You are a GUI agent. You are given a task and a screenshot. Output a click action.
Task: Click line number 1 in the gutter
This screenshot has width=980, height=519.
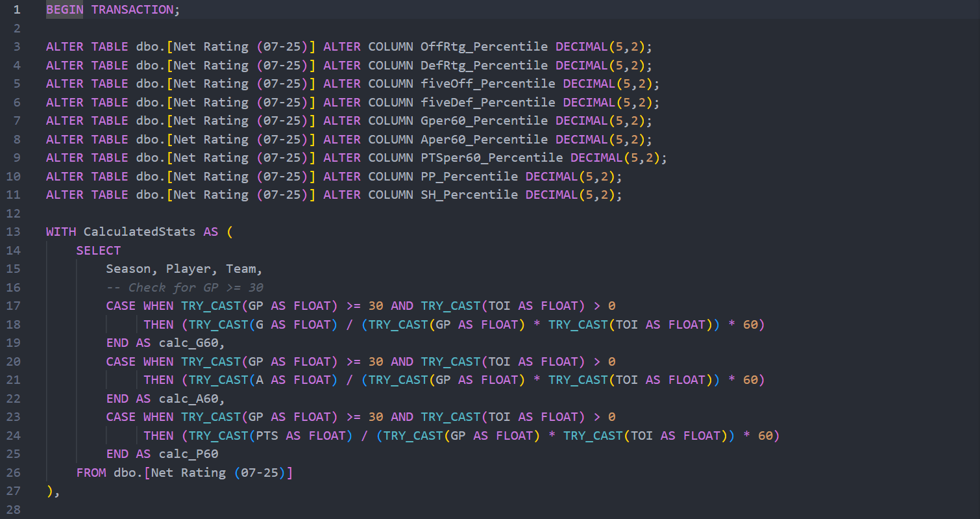coord(17,10)
